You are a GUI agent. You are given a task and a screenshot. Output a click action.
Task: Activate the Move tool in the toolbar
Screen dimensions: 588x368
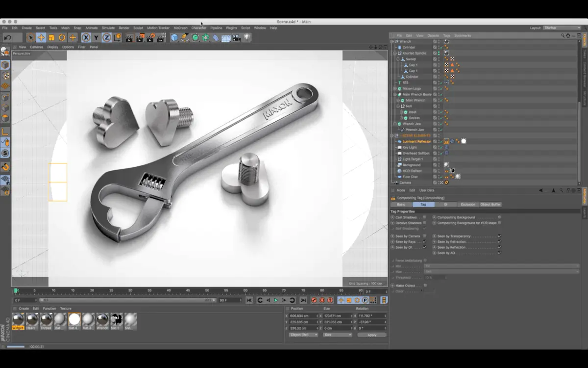pos(41,37)
